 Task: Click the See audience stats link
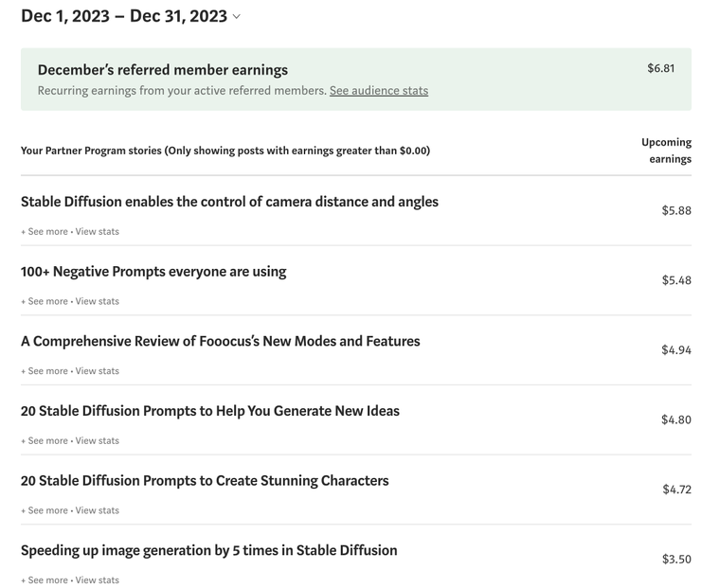(378, 91)
